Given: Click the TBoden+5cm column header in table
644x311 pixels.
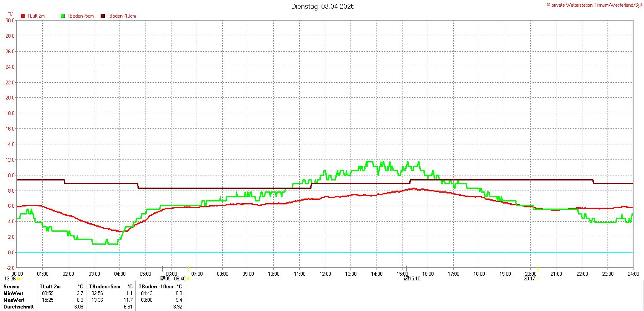Looking at the screenshot, I should [x=104, y=287].
